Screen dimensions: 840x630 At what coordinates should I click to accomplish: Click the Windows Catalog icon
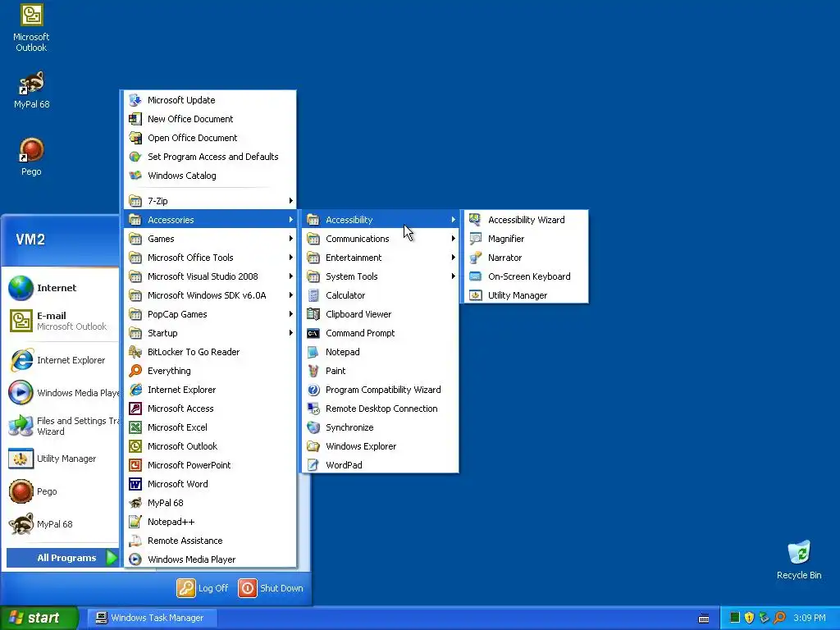pyautogui.click(x=135, y=176)
